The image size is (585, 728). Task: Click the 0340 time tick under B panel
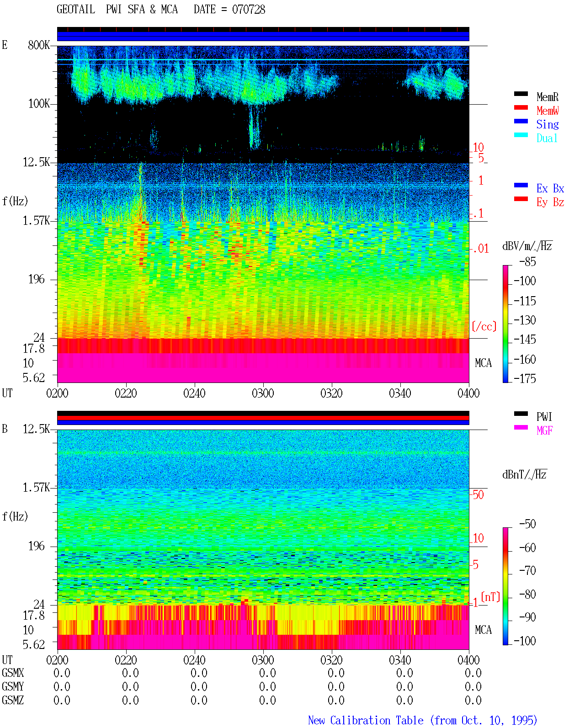pyautogui.click(x=400, y=660)
